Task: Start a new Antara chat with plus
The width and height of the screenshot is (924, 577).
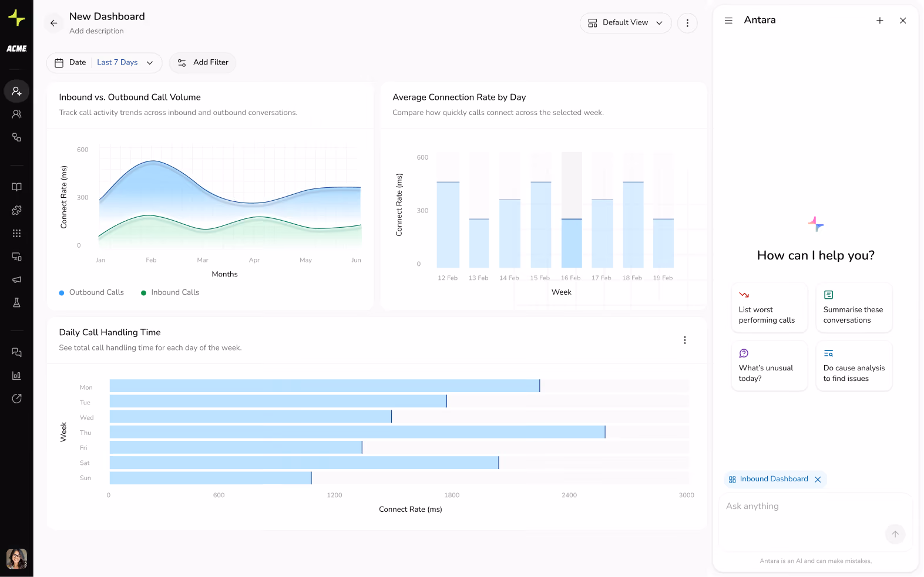Action: pyautogui.click(x=880, y=21)
